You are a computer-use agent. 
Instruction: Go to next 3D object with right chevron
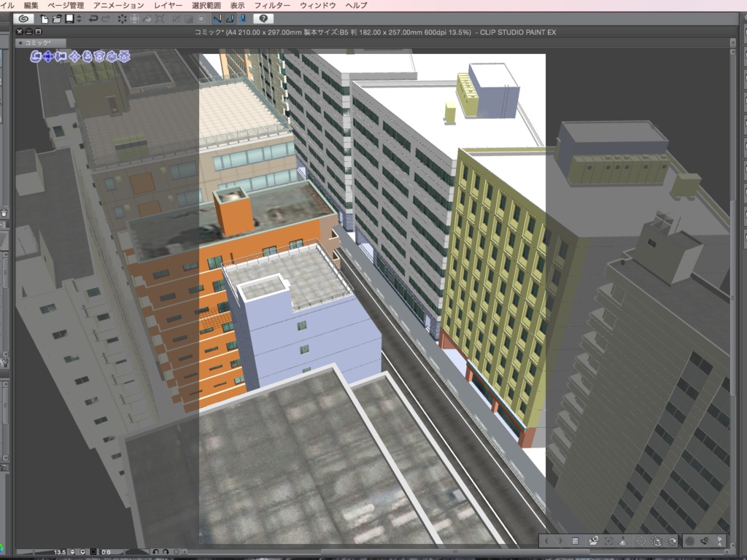(x=560, y=541)
